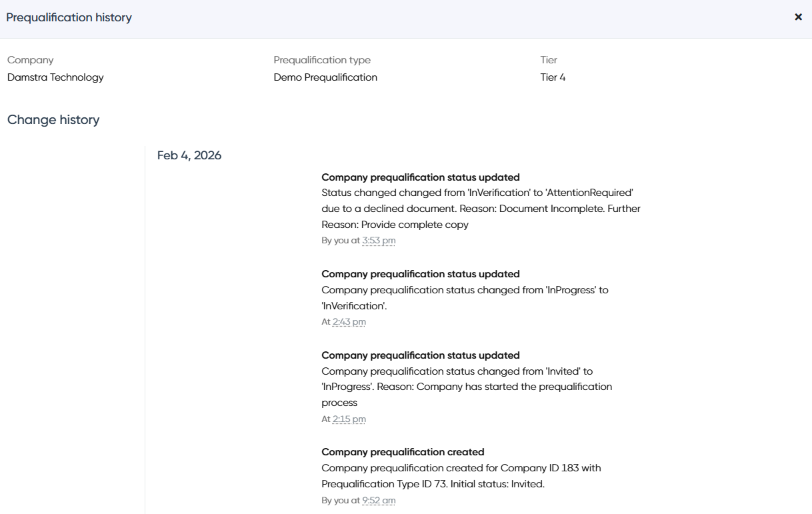Click the 'InProgress' to 'InVerification' change text

click(465, 298)
